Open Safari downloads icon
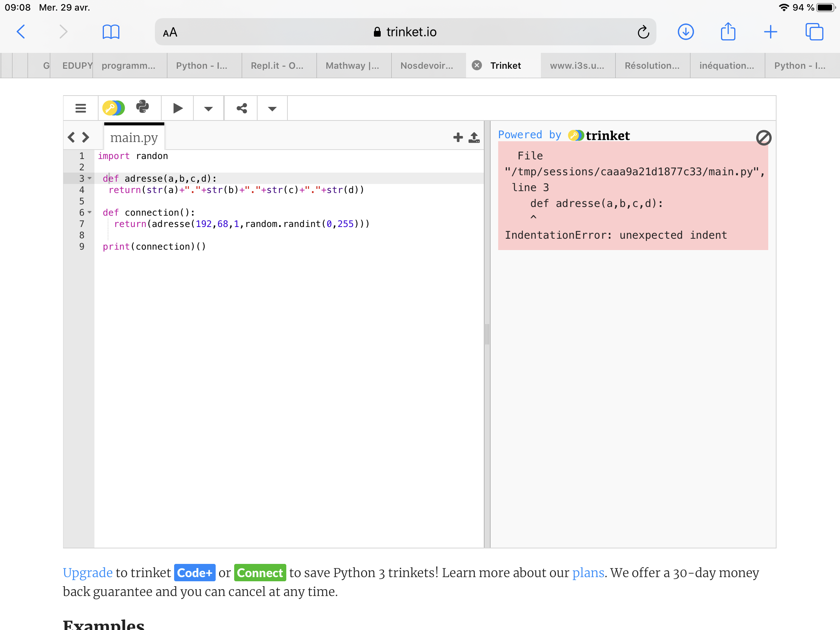 [x=686, y=32]
